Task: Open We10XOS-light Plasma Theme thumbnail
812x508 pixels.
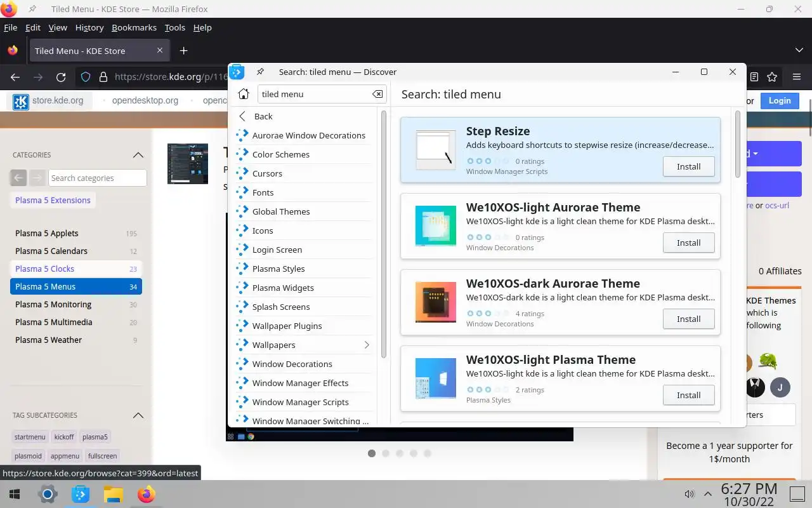Action: pos(436,378)
